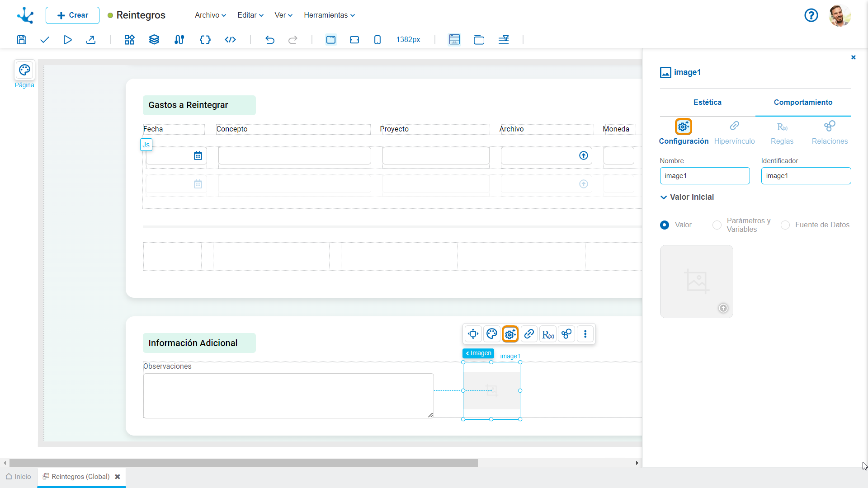Select Fuente de Datos radio button

click(x=785, y=225)
